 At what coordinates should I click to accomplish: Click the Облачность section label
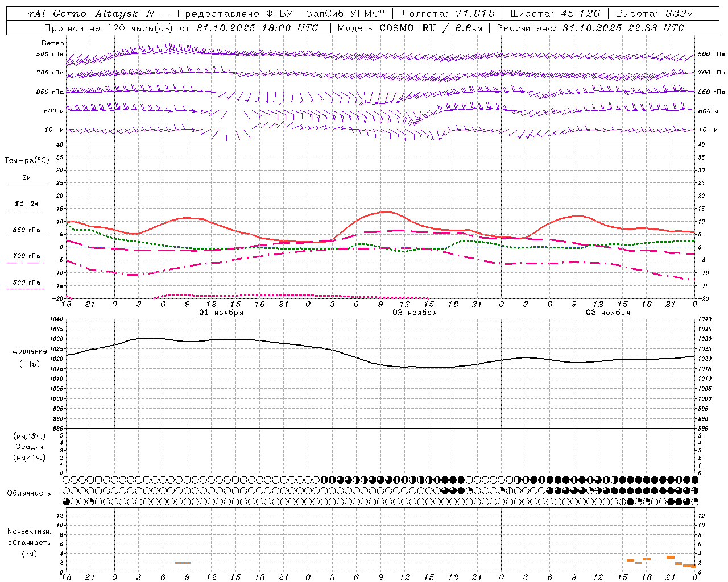click(x=29, y=493)
